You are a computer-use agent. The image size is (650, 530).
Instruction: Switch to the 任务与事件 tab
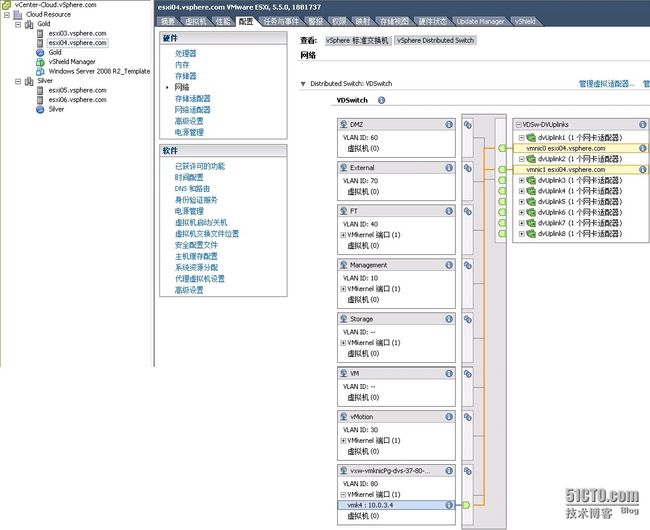281,21
